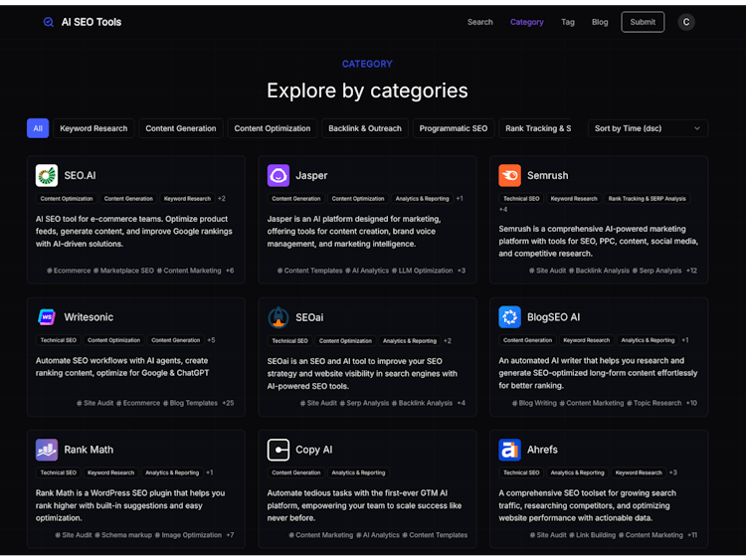The width and height of the screenshot is (746, 560).
Task: Go to the Blog nav item
Action: (x=600, y=22)
